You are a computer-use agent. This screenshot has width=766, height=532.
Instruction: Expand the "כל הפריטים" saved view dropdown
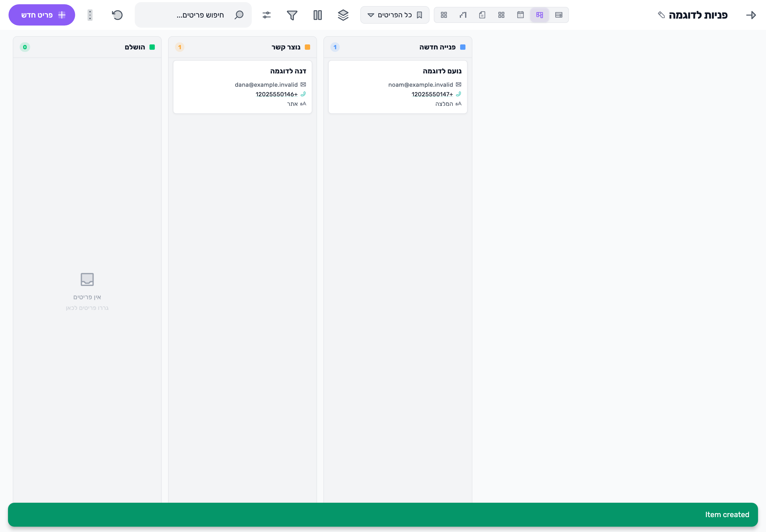click(395, 15)
